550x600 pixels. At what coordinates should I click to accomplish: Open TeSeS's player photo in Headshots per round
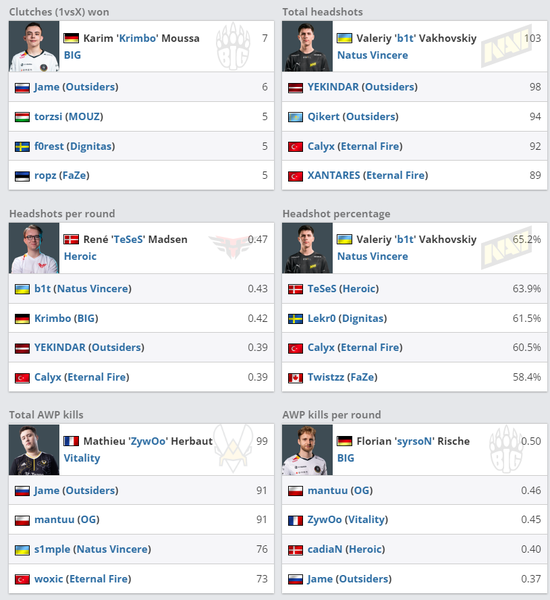pos(34,248)
